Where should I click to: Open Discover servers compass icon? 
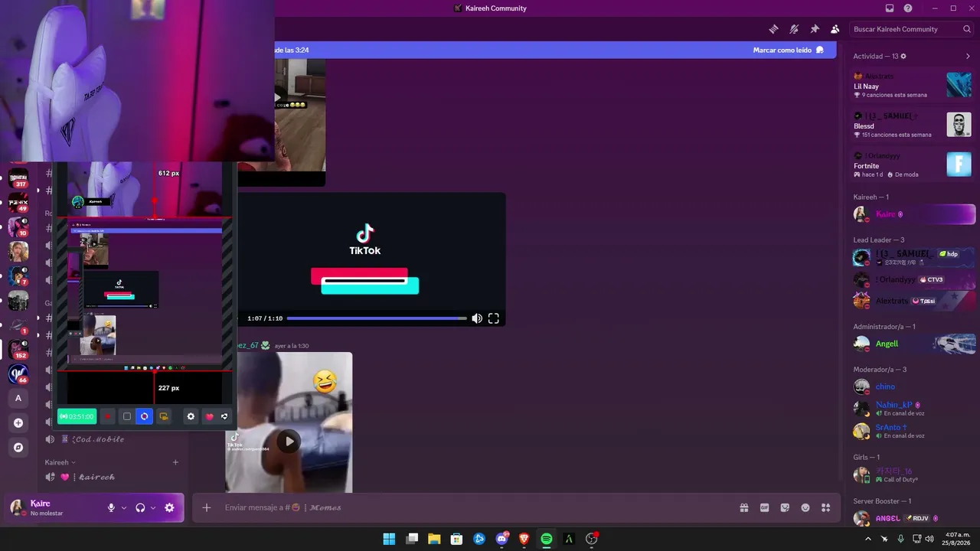[x=18, y=447]
